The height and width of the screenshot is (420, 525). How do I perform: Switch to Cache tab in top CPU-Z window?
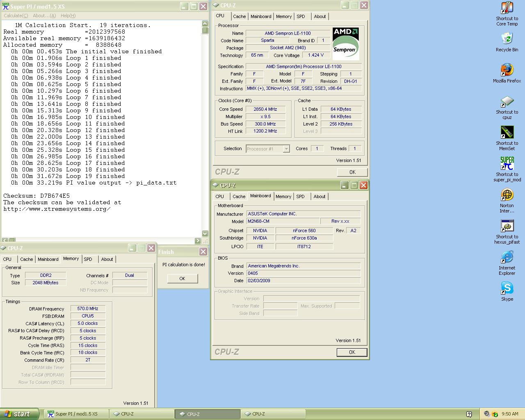click(239, 16)
